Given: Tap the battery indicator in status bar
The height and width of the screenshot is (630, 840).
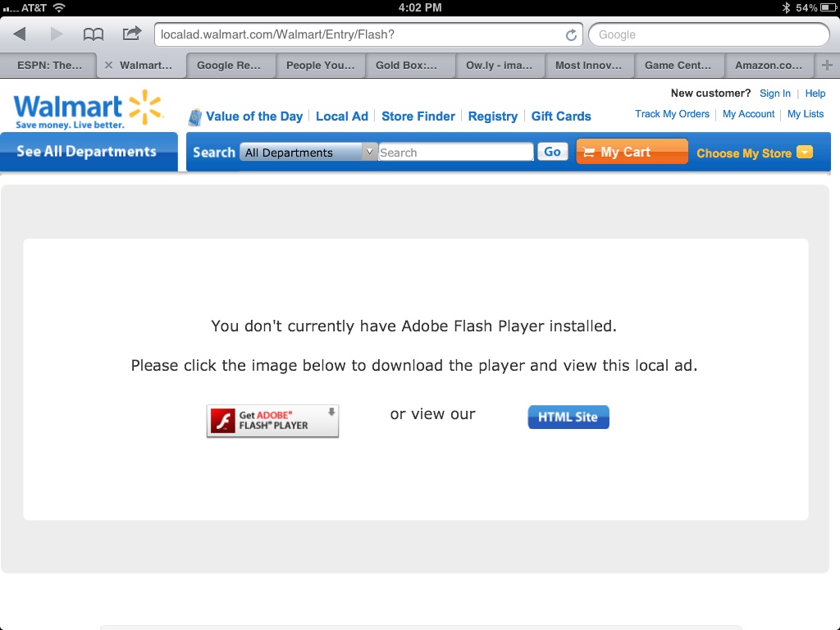Looking at the screenshot, I should click(x=828, y=7).
